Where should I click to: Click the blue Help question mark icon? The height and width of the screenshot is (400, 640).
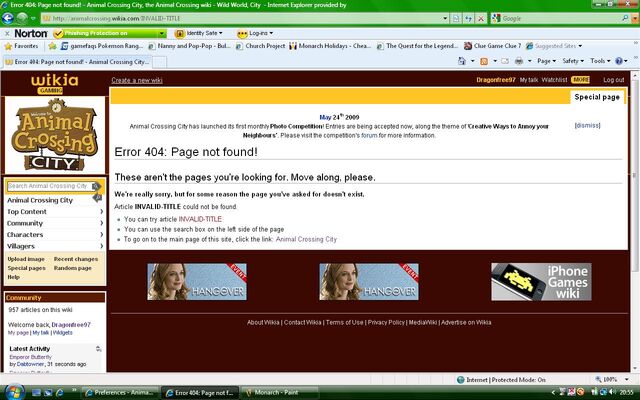coord(619,61)
